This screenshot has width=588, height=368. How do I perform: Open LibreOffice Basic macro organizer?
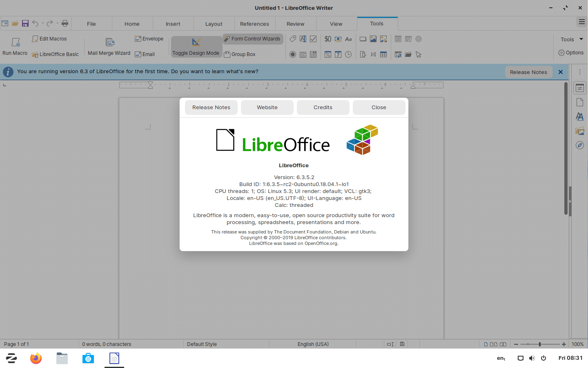[x=55, y=54]
